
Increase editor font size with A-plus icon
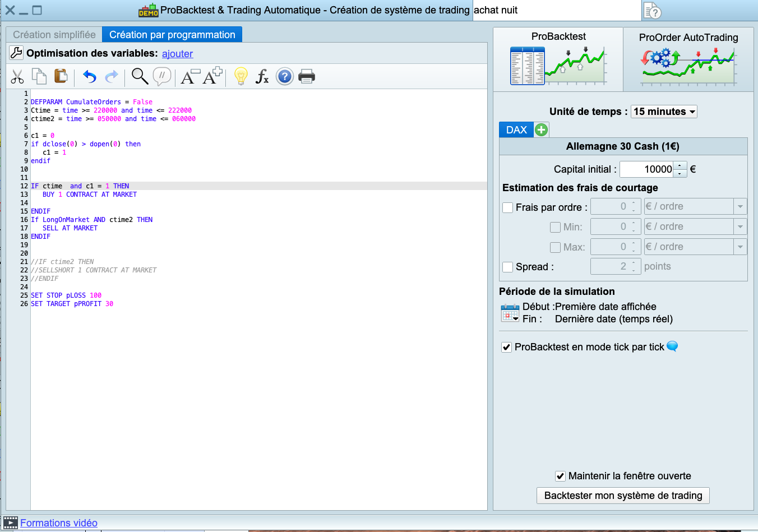tap(212, 76)
